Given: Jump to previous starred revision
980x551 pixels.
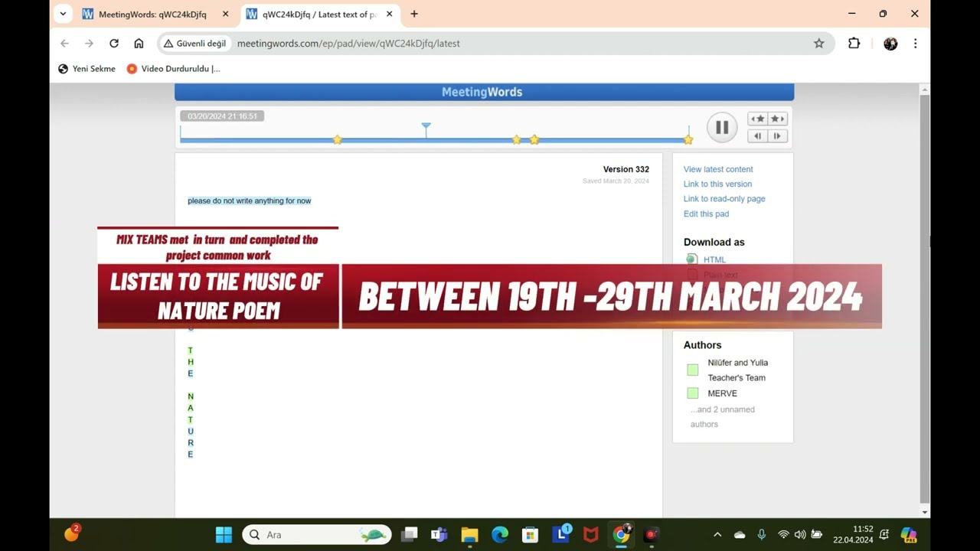Looking at the screenshot, I should click(758, 119).
